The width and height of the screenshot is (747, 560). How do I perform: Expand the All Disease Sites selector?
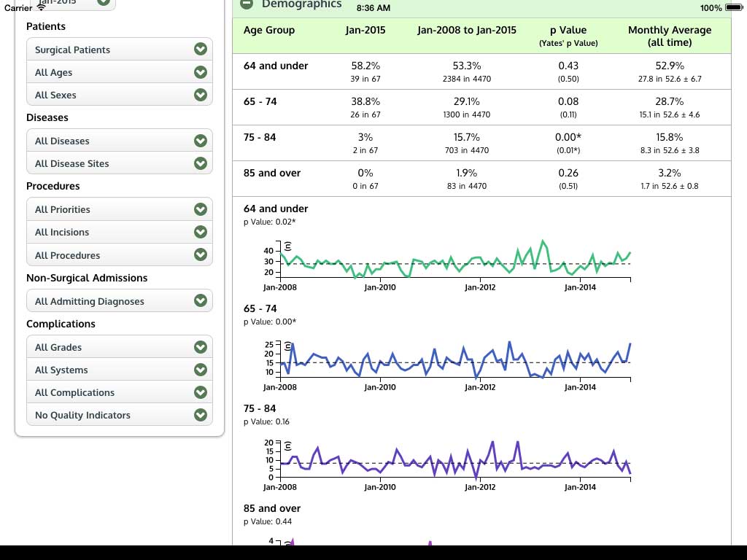(x=120, y=163)
